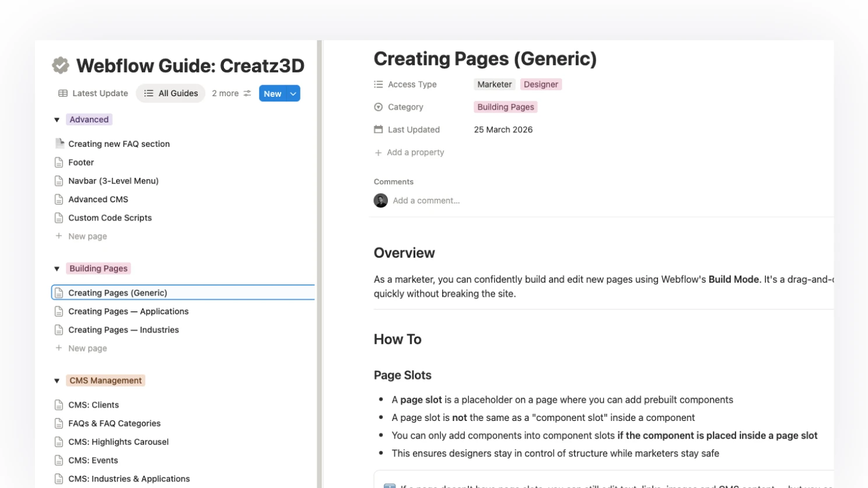Click the Designer access tag
The height and width of the screenshot is (488, 868).
tap(541, 85)
